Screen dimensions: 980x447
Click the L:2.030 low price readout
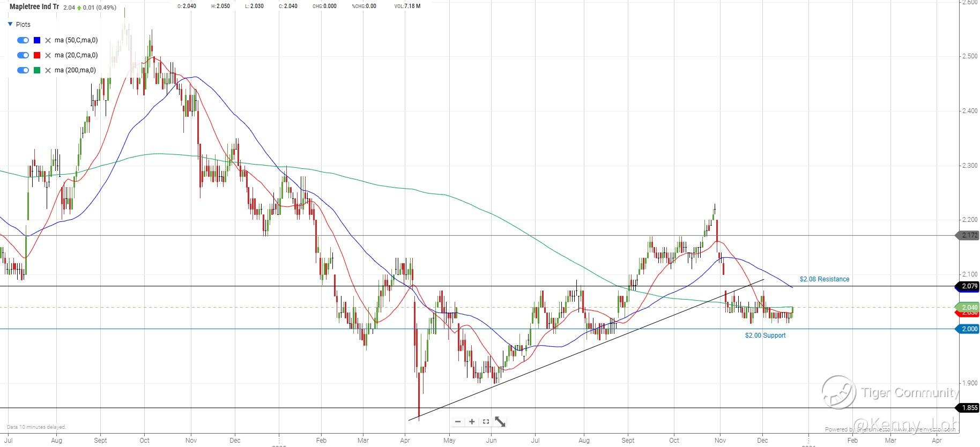point(254,6)
